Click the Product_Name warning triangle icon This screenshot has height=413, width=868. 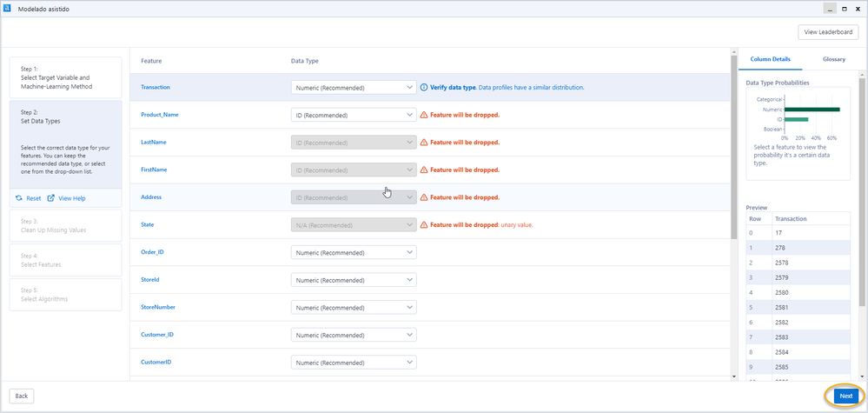[x=424, y=115]
